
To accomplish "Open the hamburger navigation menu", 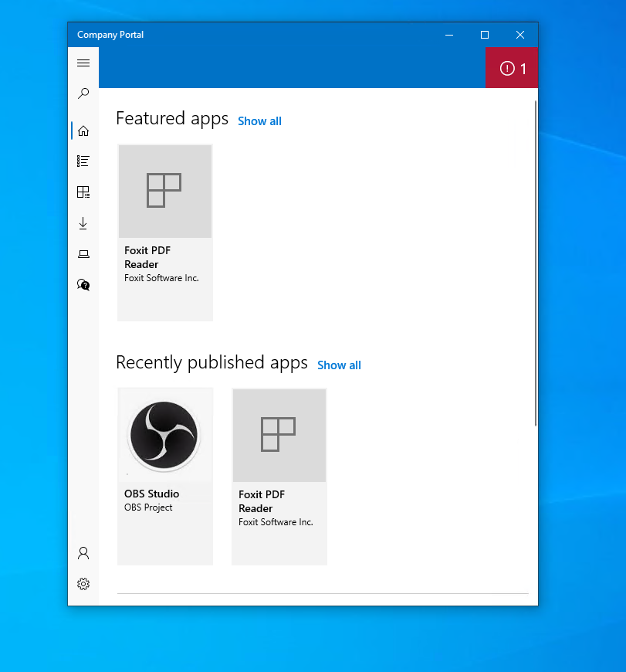I will (x=83, y=63).
